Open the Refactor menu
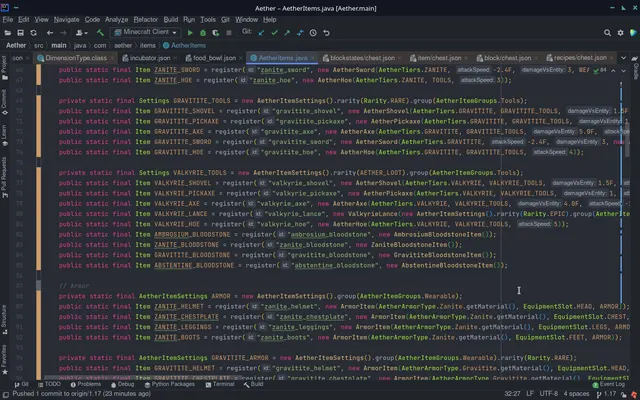Viewport: 640px width, 400px height. (x=145, y=20)
